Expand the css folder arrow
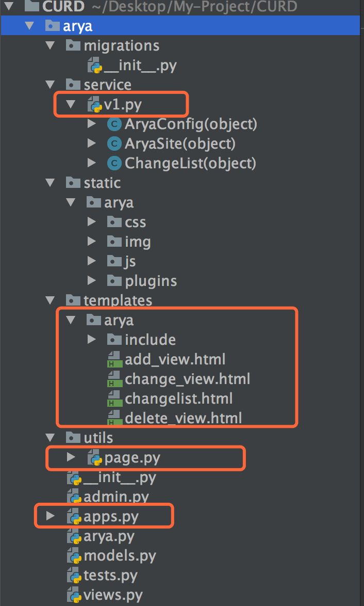Viewport: 364px width, 606px height. point(92,222)
